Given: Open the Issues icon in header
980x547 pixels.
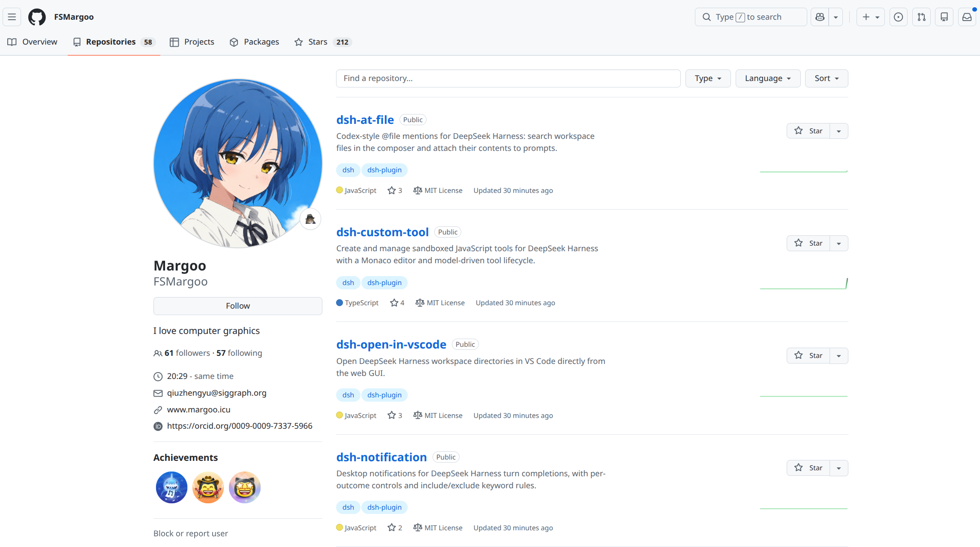Looking at the screenshot, I should (899, 17).
